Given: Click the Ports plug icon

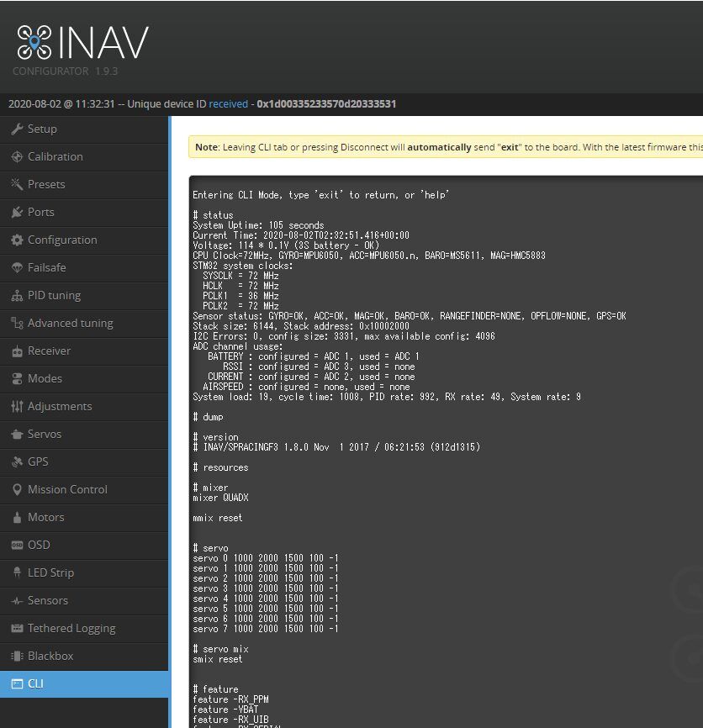Looking at the screenshot, I should (x=17, y=212).
